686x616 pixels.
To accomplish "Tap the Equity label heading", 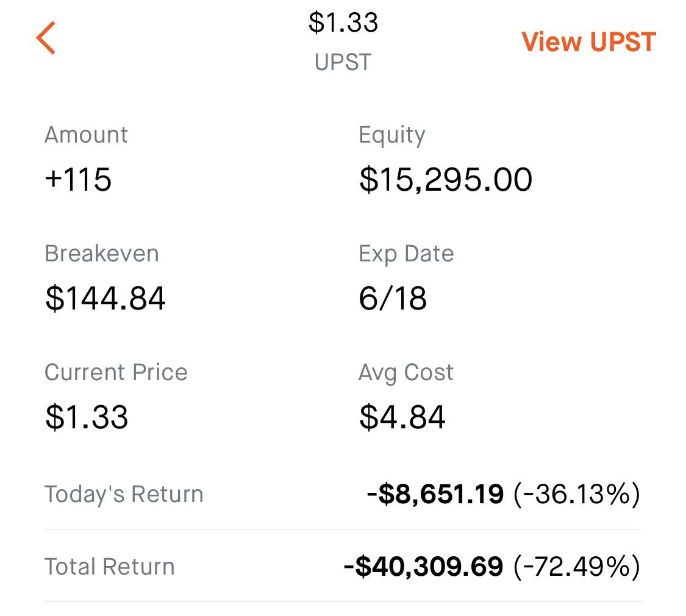I will click(391, 135).
